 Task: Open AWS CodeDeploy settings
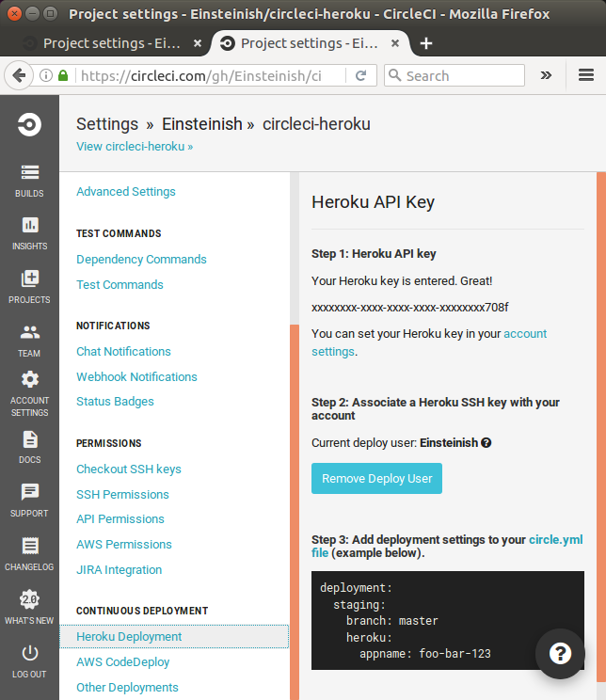click(x=123, y=662)
